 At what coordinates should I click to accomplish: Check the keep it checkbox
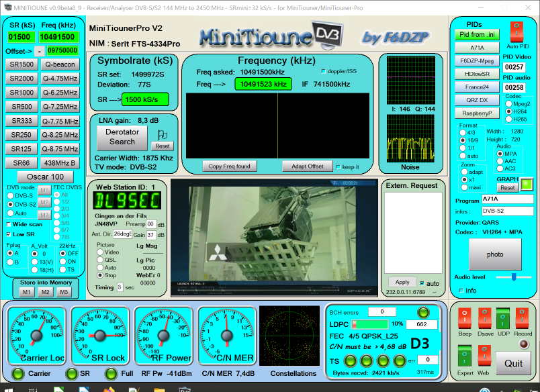[339, 167]
